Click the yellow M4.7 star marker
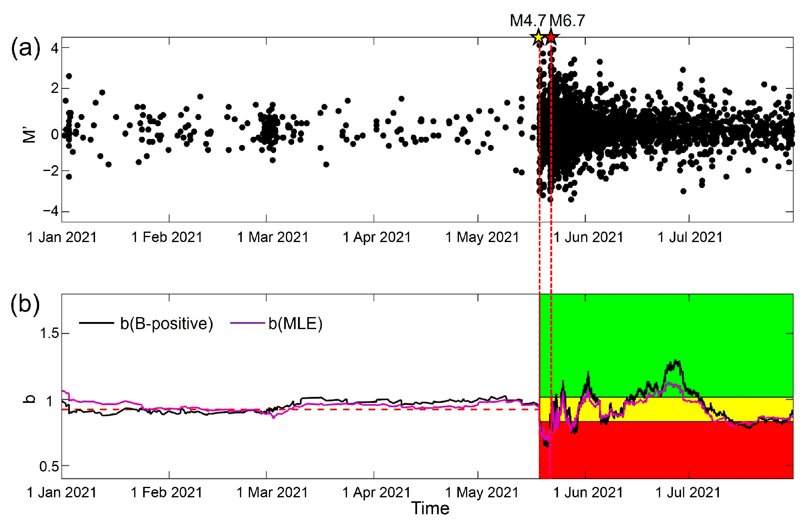 [x=538, y=38]
